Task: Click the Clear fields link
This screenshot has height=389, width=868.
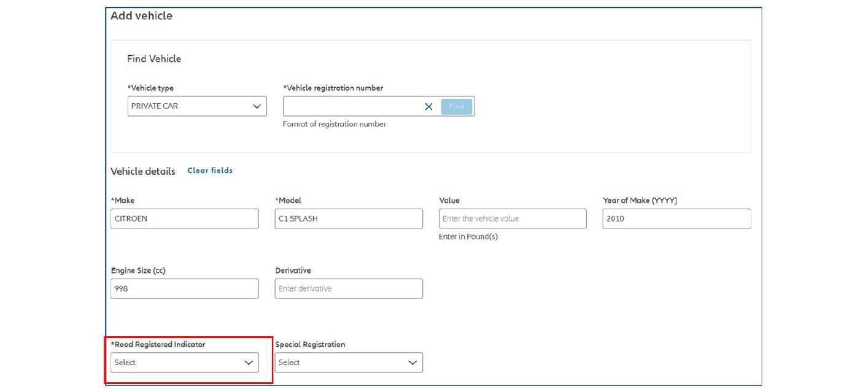Action: 210,171
